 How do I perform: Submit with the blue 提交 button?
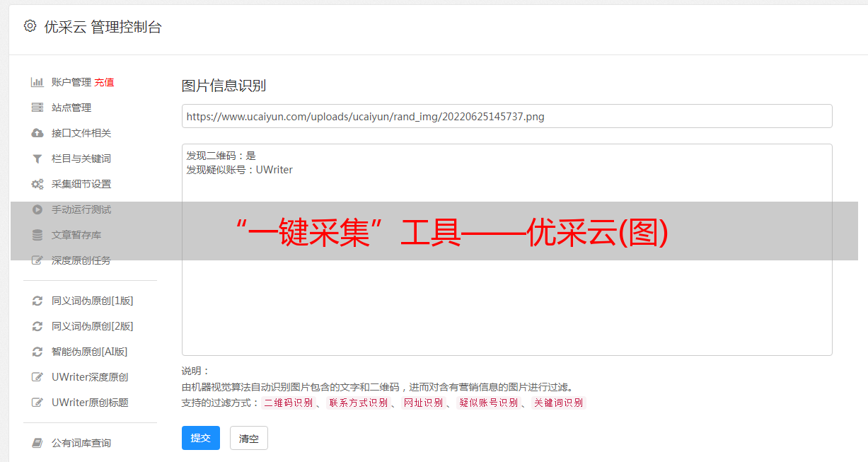[x=201, y=438]
